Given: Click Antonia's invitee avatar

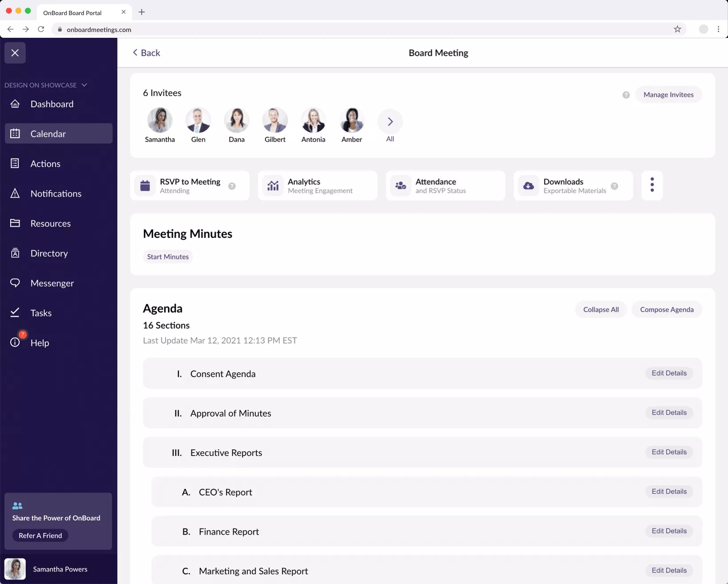Looking at the screenshot, I should (314, 120).
